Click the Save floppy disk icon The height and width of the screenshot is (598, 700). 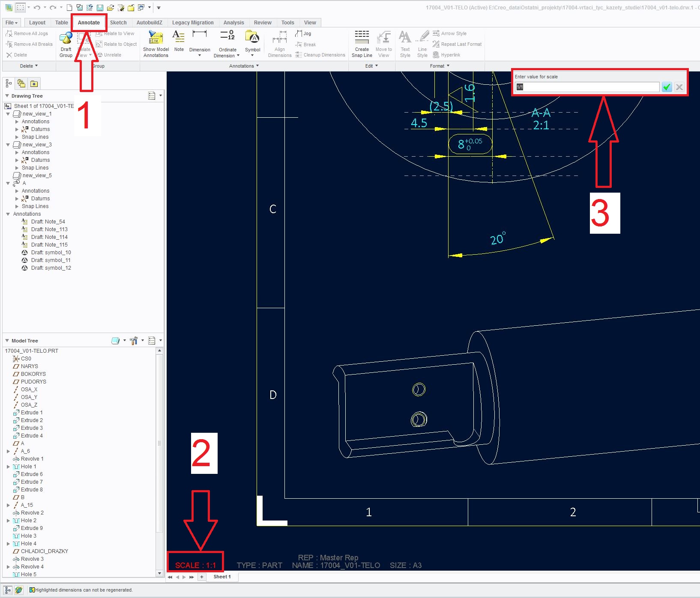point(100,8)
